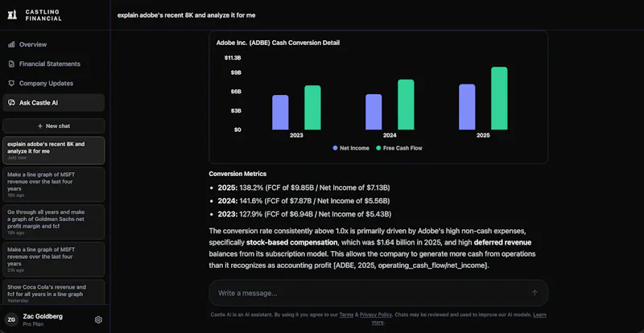The width and height of the screenshot is (644, 333).
Task: Toggle Net Income legend item
Action: [351, 148]
